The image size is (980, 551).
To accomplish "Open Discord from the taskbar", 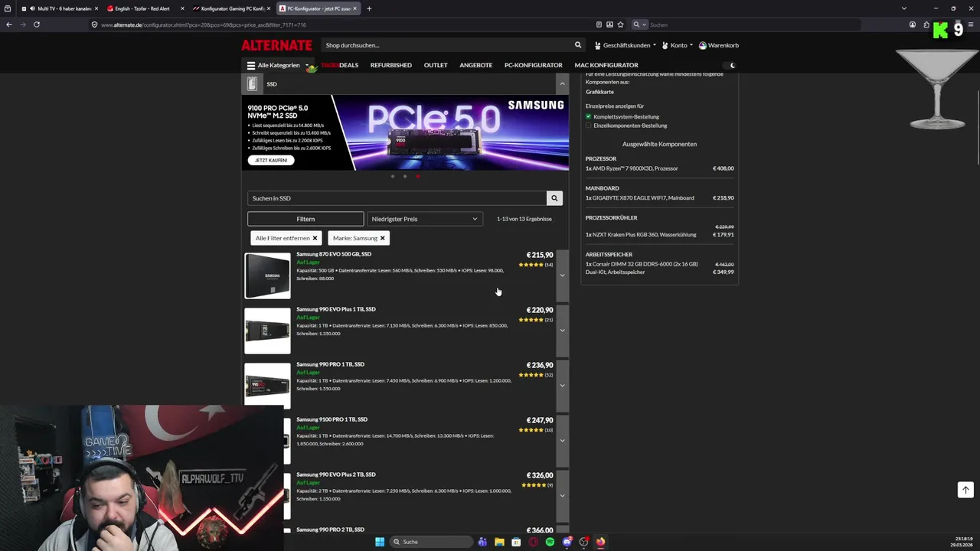I will 567,542.
